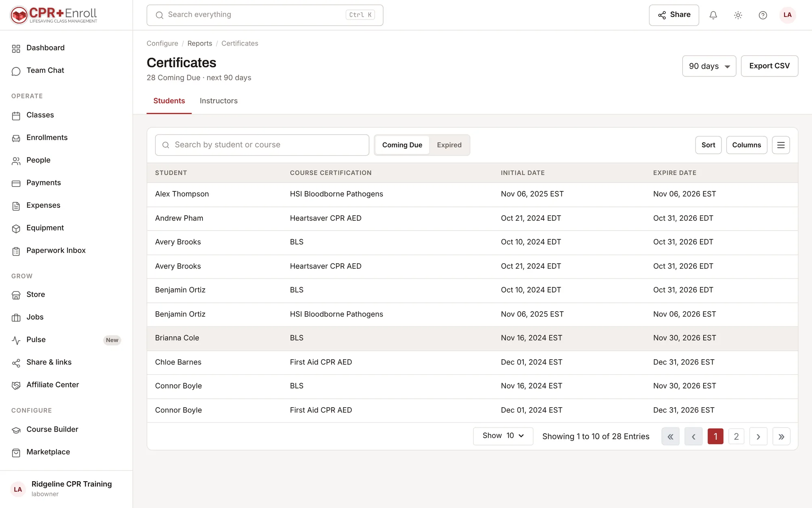The image size is (812, 508).
Task: Open the 90 days range dropdown
Action: pos(709,66)
